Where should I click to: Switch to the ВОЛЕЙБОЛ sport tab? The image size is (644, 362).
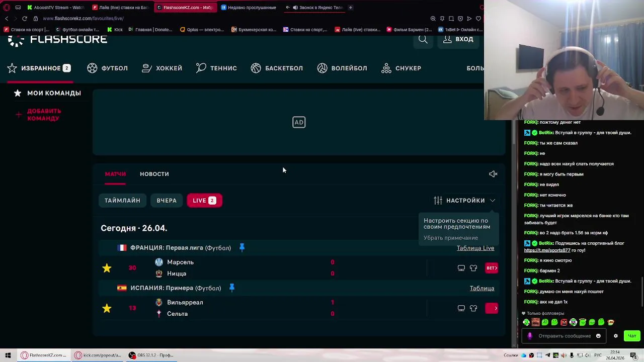tap(342, 68)
